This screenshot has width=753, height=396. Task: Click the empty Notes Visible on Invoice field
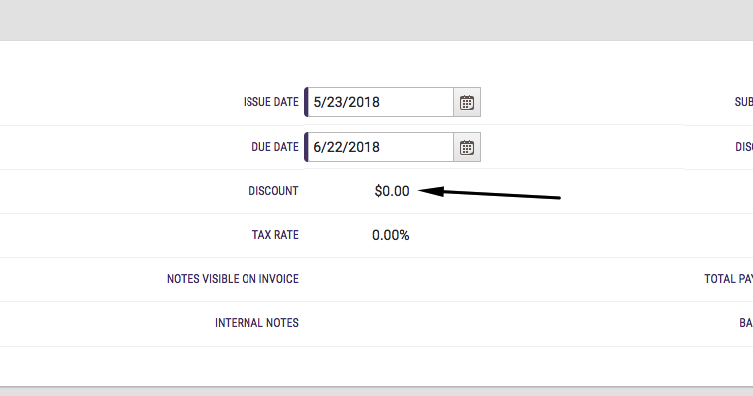coord(495,279)
